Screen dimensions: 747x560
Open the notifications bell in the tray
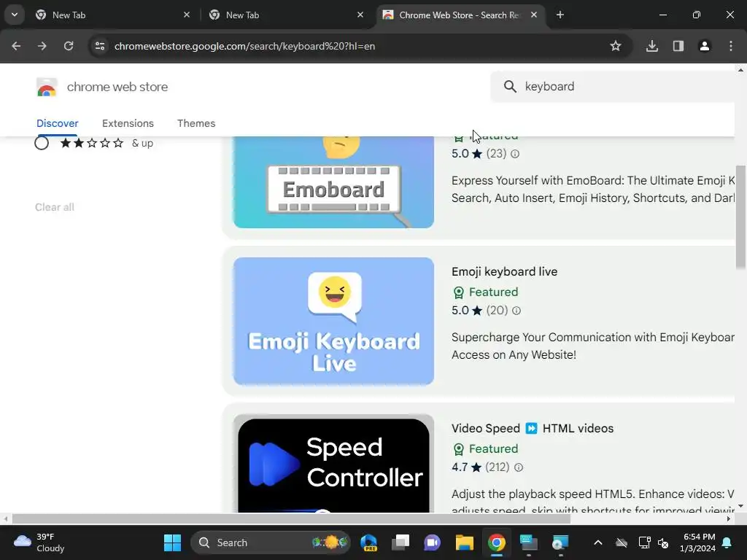[x=727, y=542]
